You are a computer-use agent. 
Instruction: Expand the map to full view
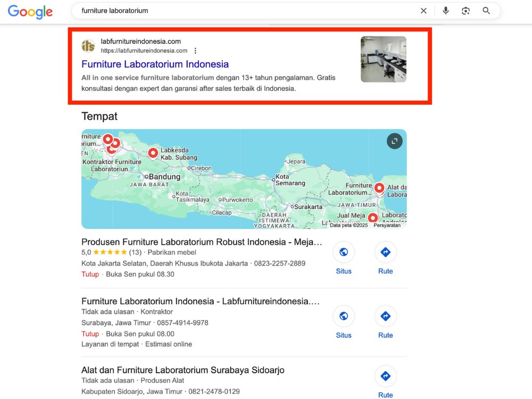394,141
